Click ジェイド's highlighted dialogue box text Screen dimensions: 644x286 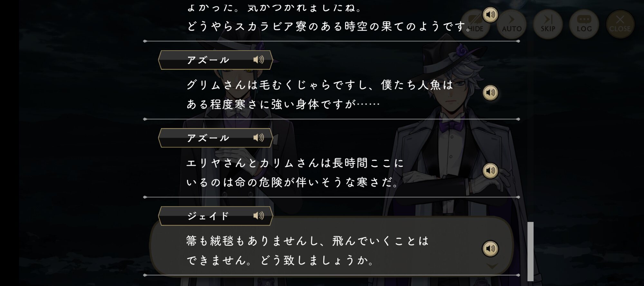[308, 250]
